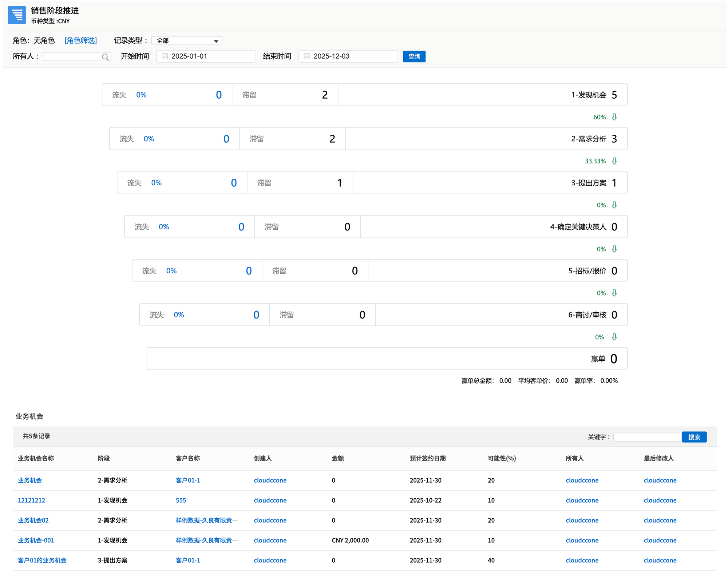Click the 所有人 owner input field
The width and height of the screenshot is (728, 578).
click(72, 57)
